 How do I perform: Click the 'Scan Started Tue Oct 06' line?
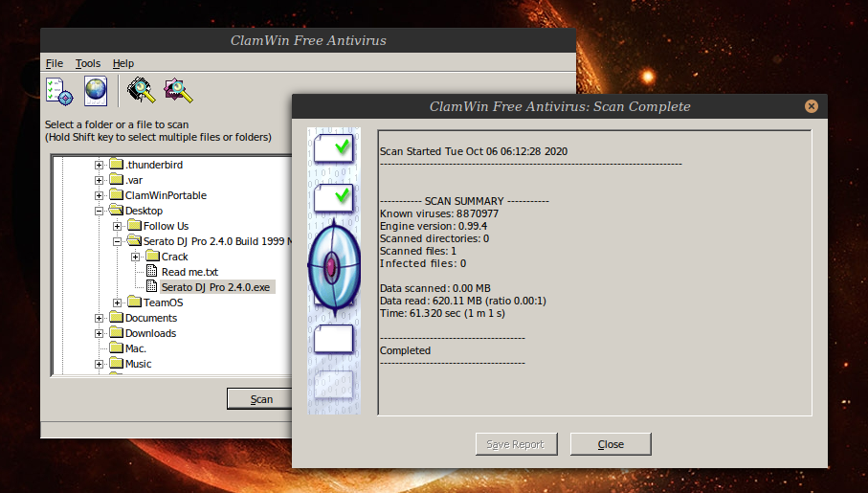pyautogui.click(x=474, y=151)
